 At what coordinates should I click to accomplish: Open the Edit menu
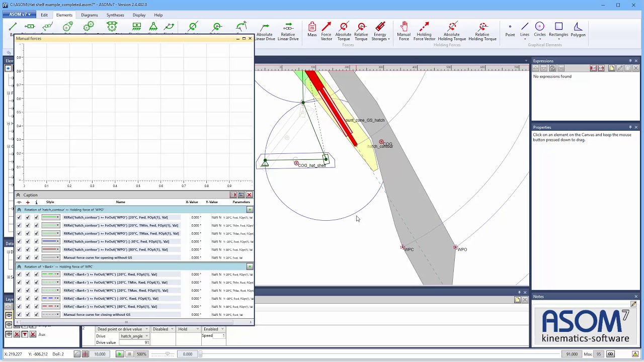44,15
